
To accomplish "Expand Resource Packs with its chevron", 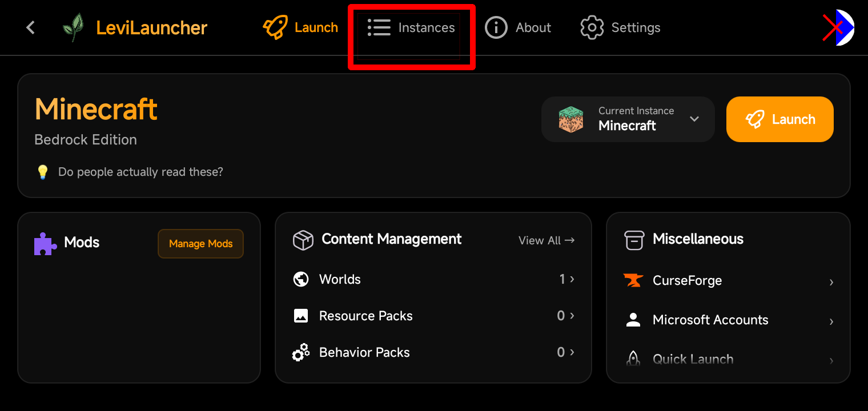I will (572, 315).
